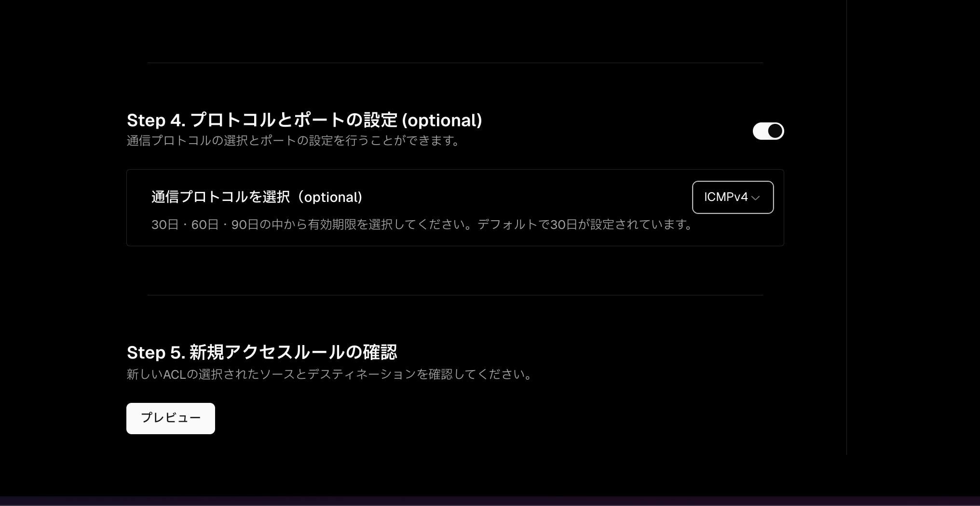
Task: Open the ICMPv4 protocol dropdown
Action: [733, 197]
